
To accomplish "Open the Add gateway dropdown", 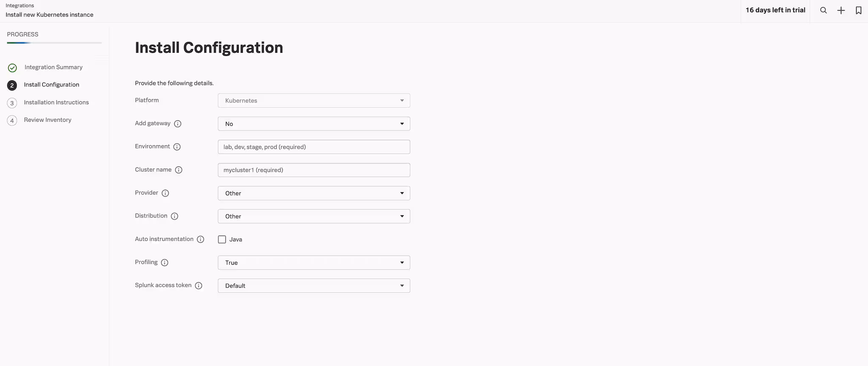I will click(x=314, y=124).
